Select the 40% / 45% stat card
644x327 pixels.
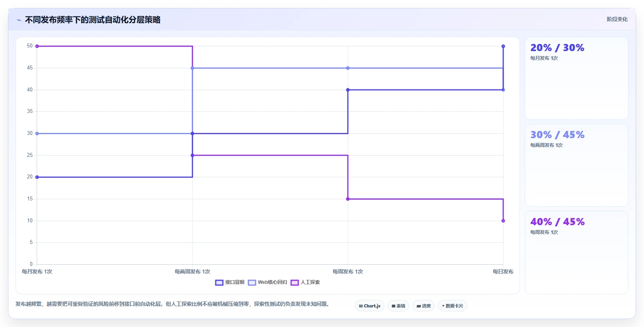576,252
